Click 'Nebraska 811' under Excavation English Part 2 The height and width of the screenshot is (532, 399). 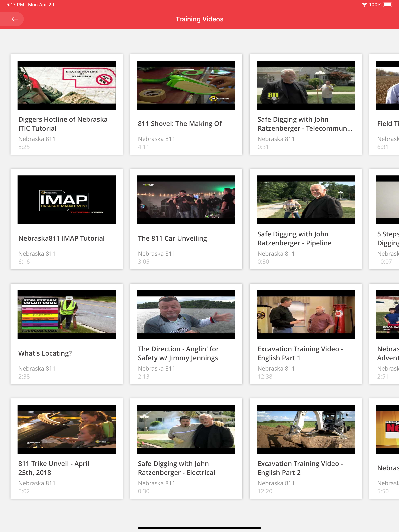tap(276, 483)
